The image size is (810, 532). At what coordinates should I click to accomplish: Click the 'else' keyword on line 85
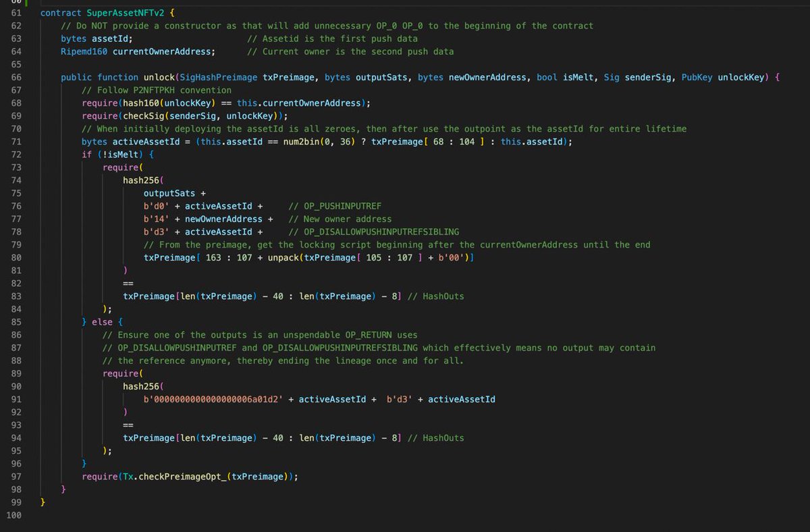click(x=102, y=322)
